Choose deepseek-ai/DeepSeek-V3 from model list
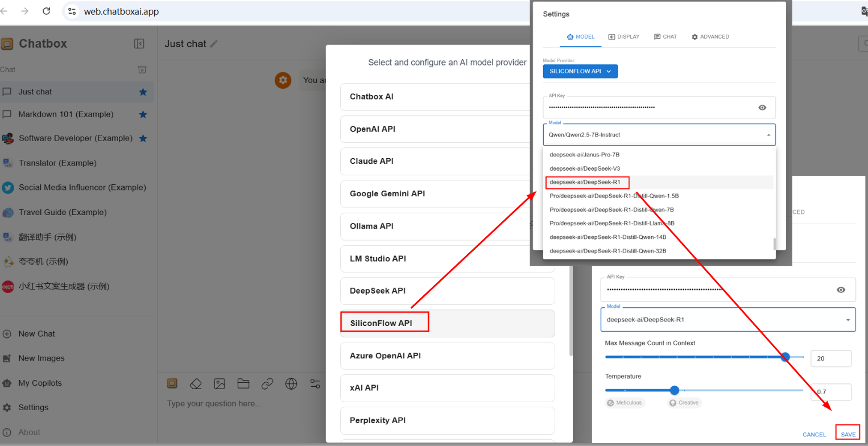The width and height of the screenshot is (868, 446). coord(659,168)
